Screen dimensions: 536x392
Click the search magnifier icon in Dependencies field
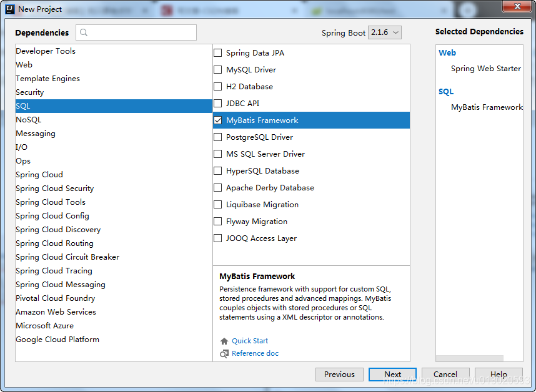coord(84,32)
